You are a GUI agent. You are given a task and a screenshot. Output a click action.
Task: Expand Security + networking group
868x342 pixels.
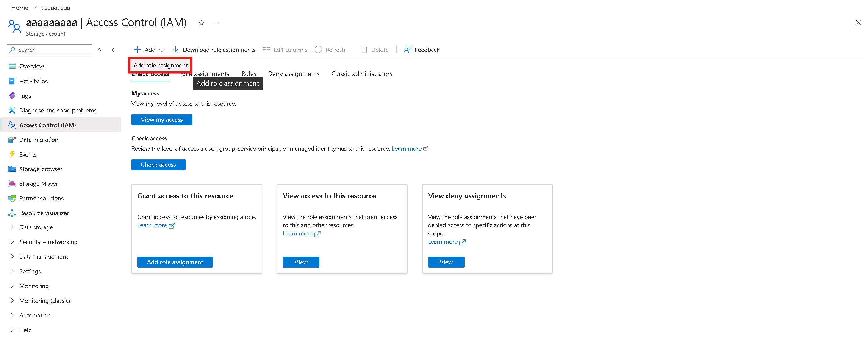(x=48, y=242)
